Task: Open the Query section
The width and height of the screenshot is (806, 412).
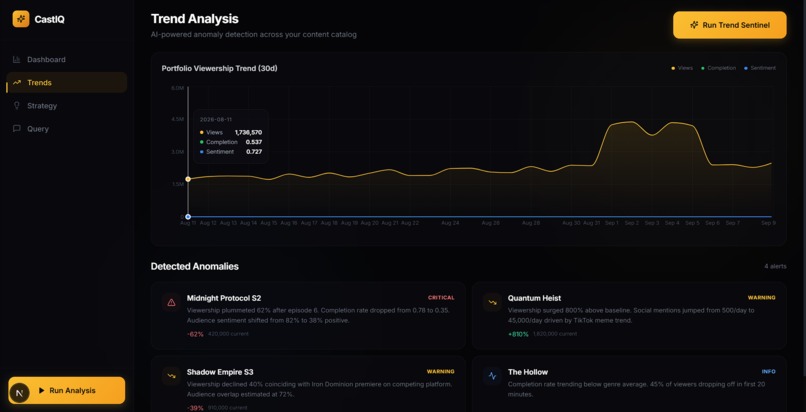Action: click(67, 129)
